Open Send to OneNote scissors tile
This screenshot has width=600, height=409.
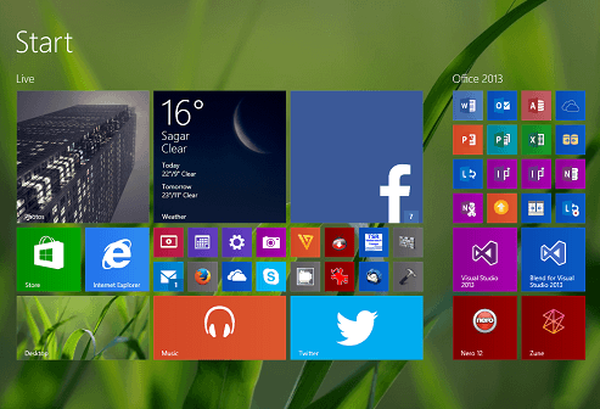[468, 208]
